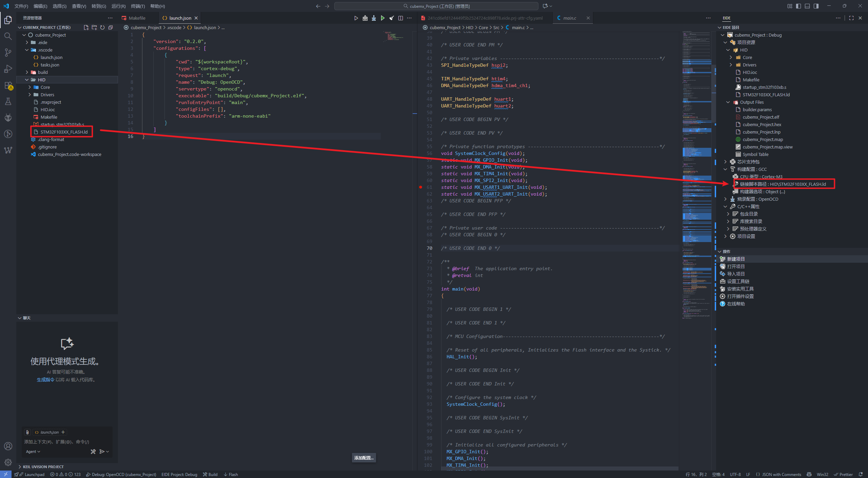Click the 添加配置... button
868x478 pixels.
pos(363,458)
